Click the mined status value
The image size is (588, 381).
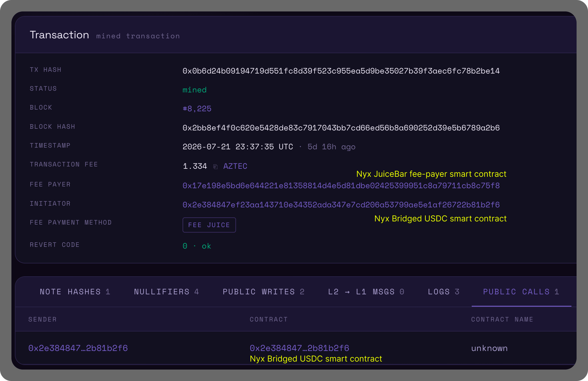[195, 90]
